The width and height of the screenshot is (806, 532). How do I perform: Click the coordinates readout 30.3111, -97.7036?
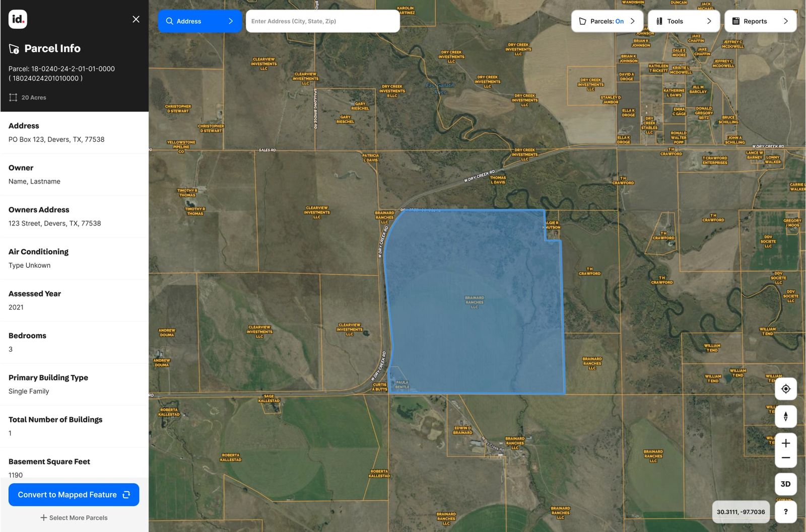click(740, 511)
